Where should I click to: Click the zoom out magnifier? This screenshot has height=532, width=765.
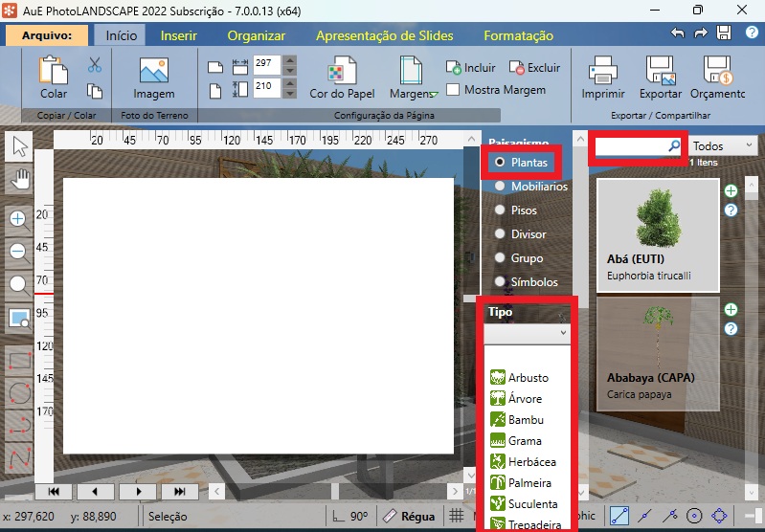(19, 253)
